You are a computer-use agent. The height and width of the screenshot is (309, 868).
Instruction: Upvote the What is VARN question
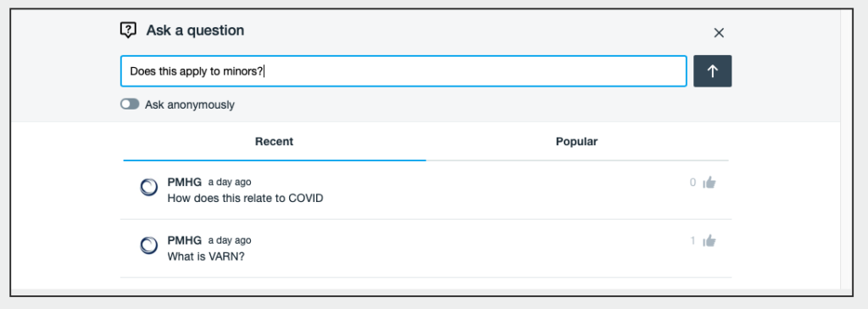click(x=709, y=241)
